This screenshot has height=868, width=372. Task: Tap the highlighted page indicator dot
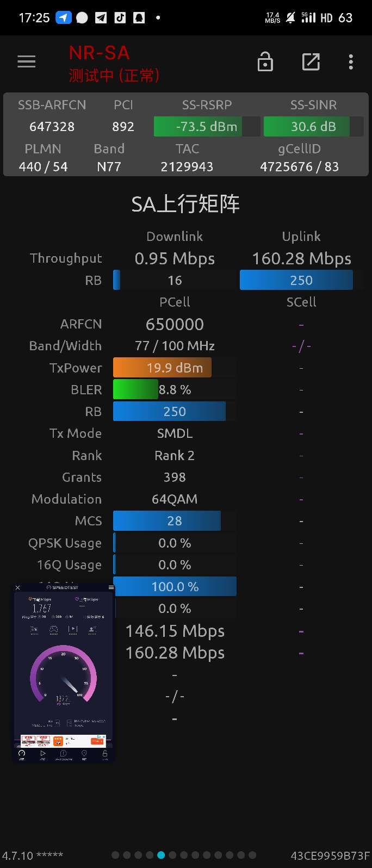(161, 855)
